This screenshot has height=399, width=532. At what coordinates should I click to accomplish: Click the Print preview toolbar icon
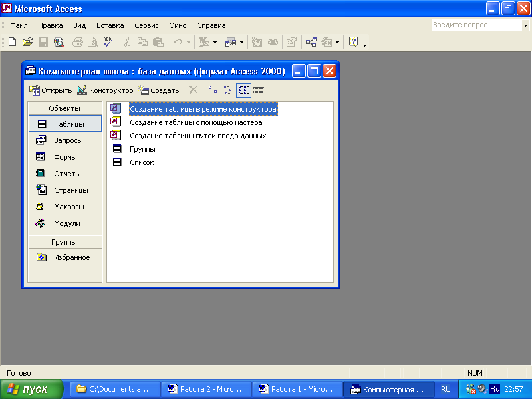(92, 42)
